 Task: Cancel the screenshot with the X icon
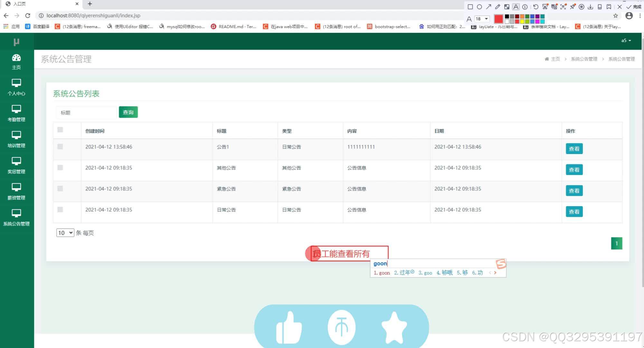[x=620, y=7]
